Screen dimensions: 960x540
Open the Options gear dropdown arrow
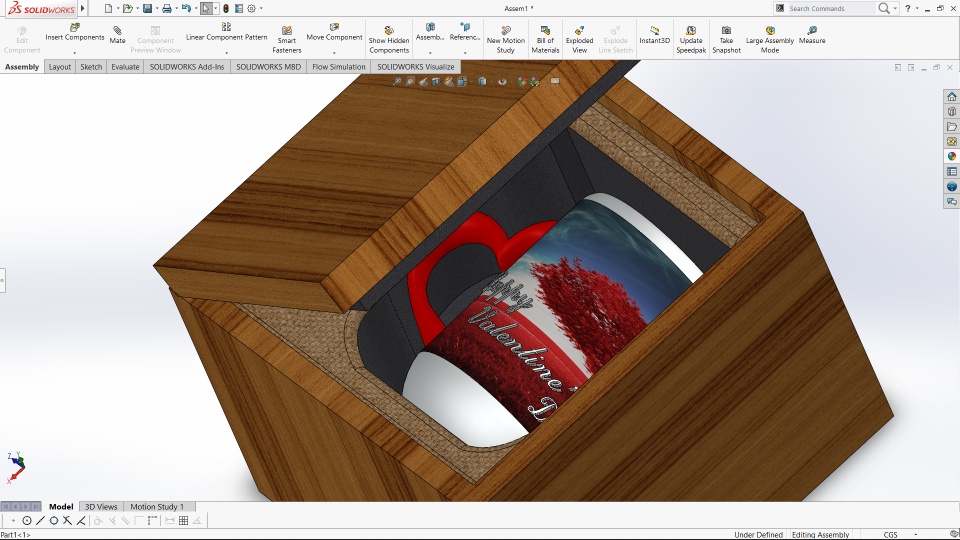tap(261, 9)
